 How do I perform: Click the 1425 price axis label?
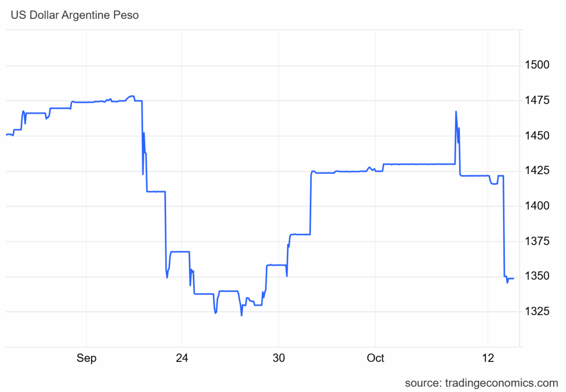pos(537,171)
